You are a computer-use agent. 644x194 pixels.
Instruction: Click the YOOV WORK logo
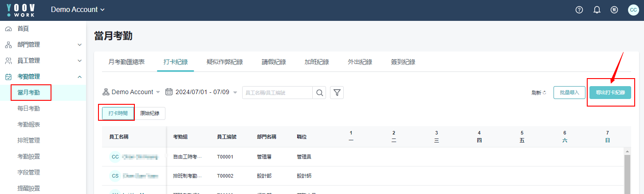(x=21, y=10)
